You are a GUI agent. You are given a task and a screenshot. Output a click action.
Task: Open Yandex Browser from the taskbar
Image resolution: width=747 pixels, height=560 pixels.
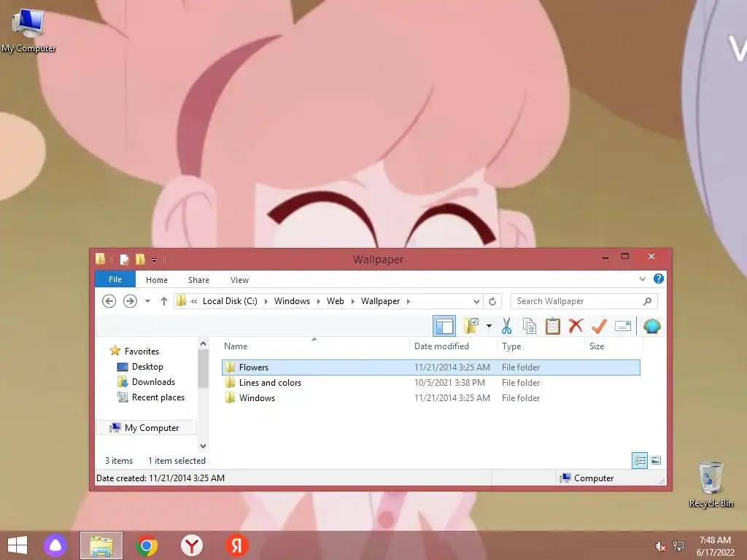192,545
